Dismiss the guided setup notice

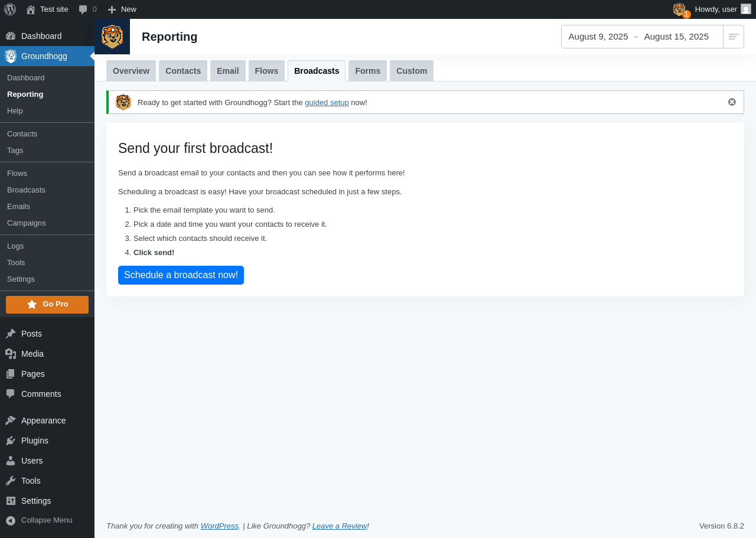tap(732, 102)
